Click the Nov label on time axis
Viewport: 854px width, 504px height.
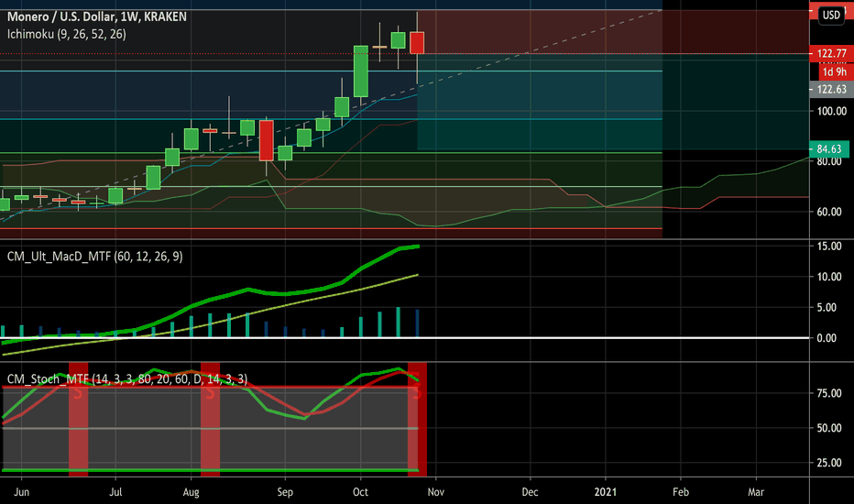pos(436,492)
